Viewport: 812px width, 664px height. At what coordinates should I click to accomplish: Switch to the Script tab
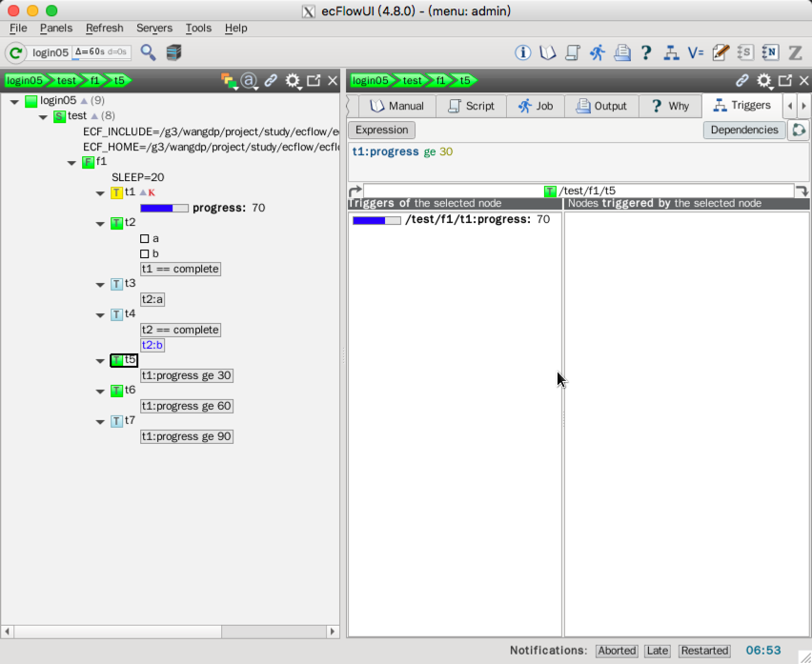(472, 106)
